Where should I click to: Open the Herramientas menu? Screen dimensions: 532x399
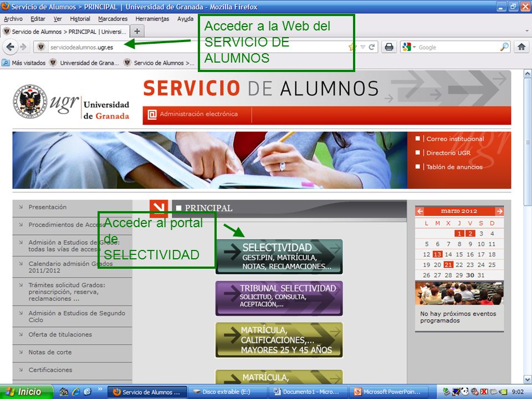click(x=152, y=19)
